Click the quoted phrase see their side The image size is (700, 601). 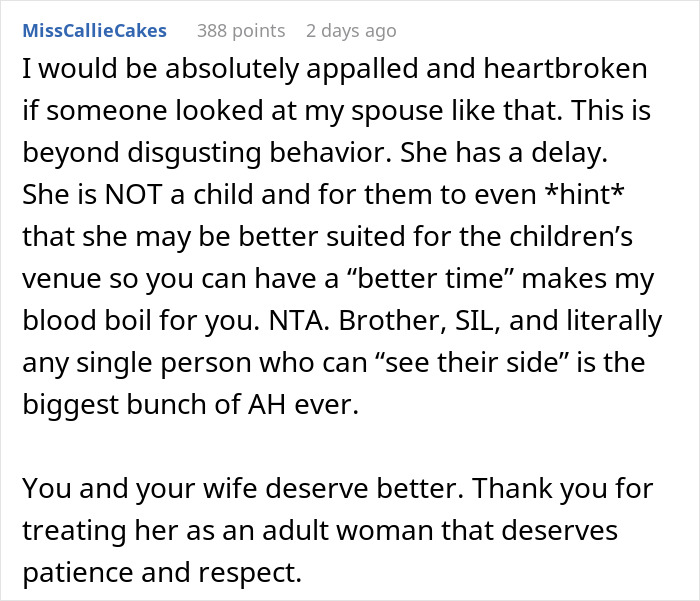[471, 363]
